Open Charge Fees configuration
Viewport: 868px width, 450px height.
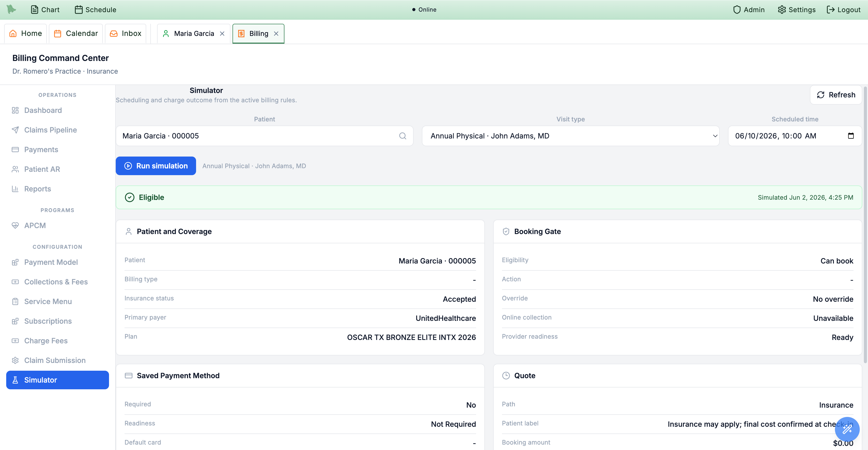(x=58, y=340)
